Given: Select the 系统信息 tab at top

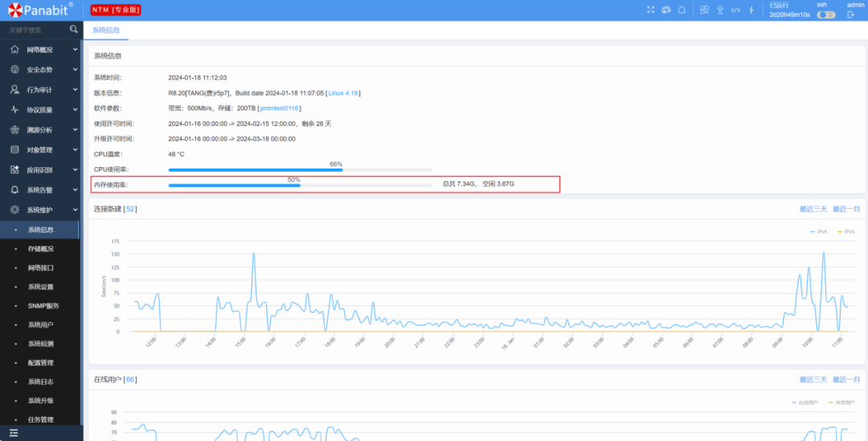Looking at the screenshot, I should point(106,31).
